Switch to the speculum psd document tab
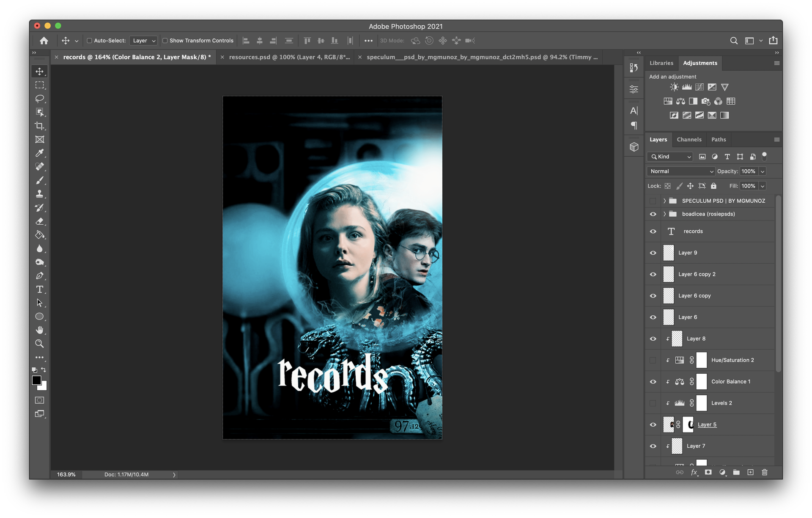The width and height of the screenshot is (812, 518). pyautogui.click(x=482, y=57)
